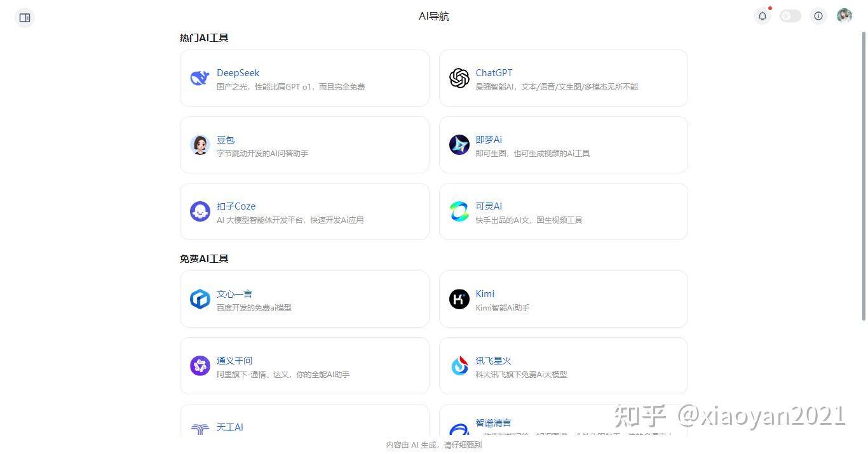Viewport: 868px width, 454px height.
Task: Open the 文心一言 link
Action: point(234,294)
